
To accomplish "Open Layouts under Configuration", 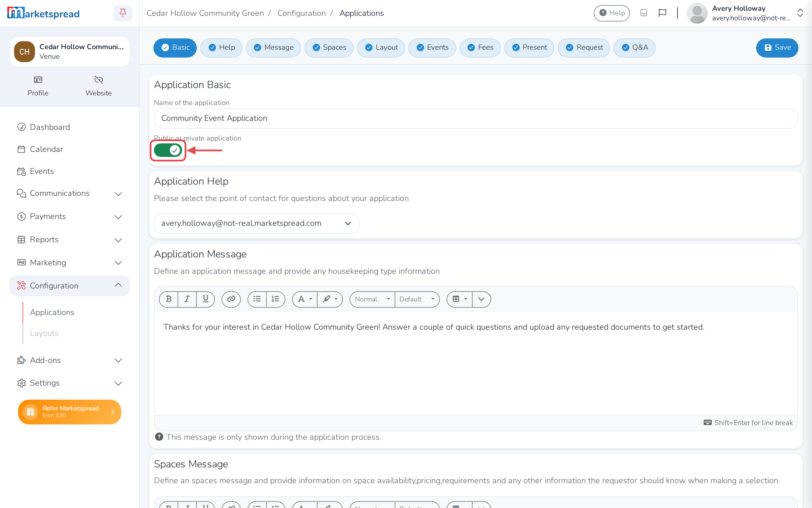I will 44,333.
